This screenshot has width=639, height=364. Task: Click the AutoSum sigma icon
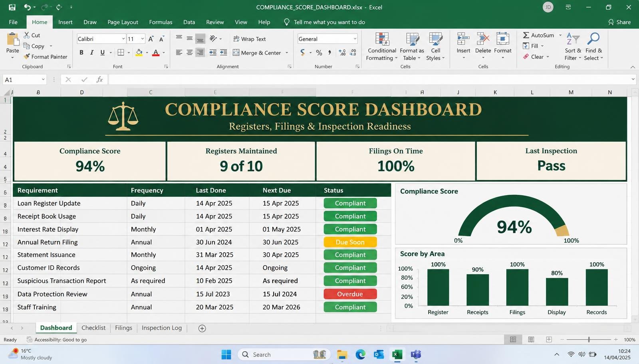coord(526,35)
